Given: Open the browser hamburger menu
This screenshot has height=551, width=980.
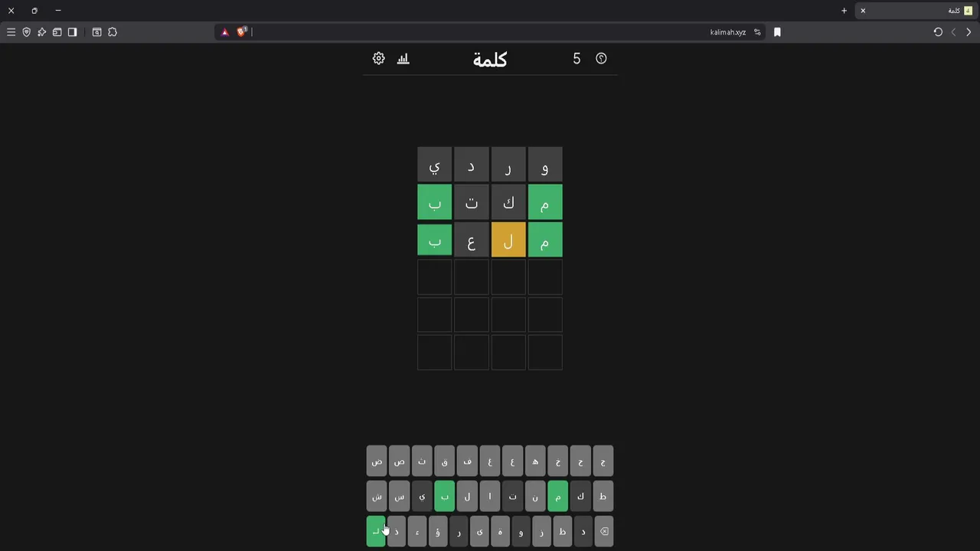Looking at the screenshot, I should (11, 32).
